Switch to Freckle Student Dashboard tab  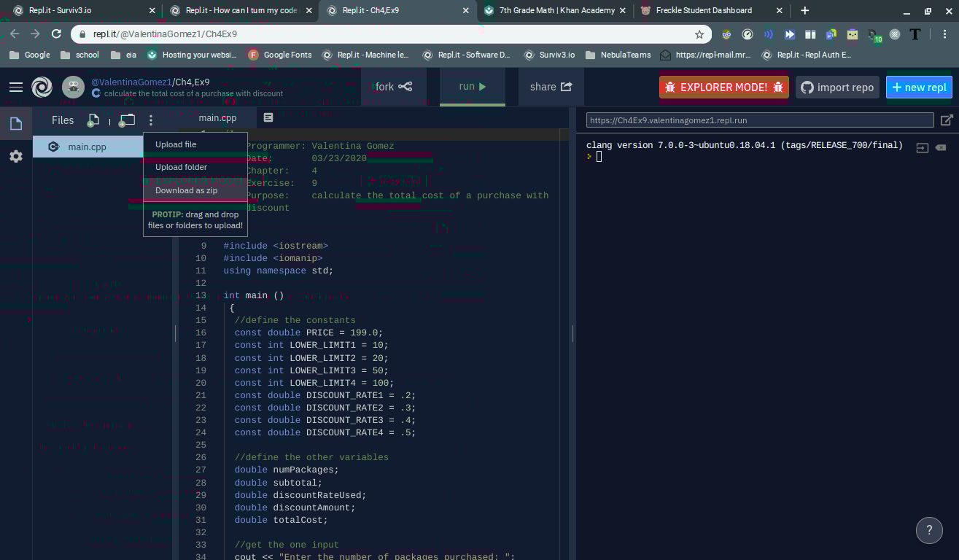713,10
